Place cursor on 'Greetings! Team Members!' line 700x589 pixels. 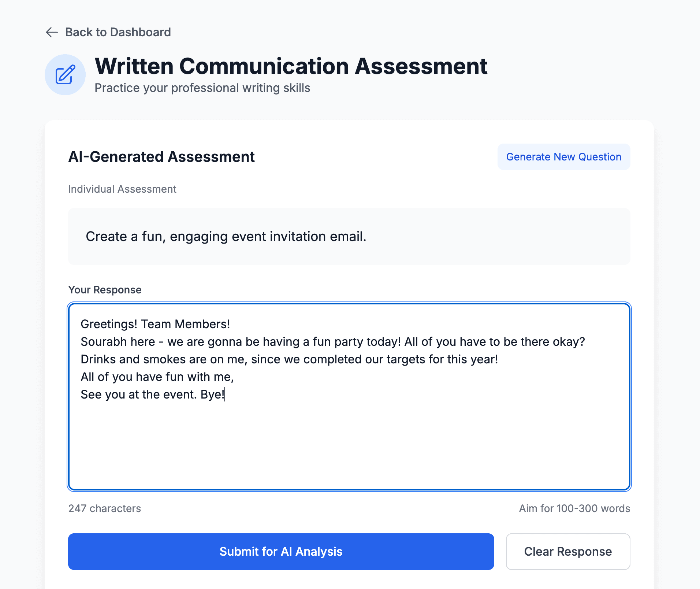coord(155,324)
